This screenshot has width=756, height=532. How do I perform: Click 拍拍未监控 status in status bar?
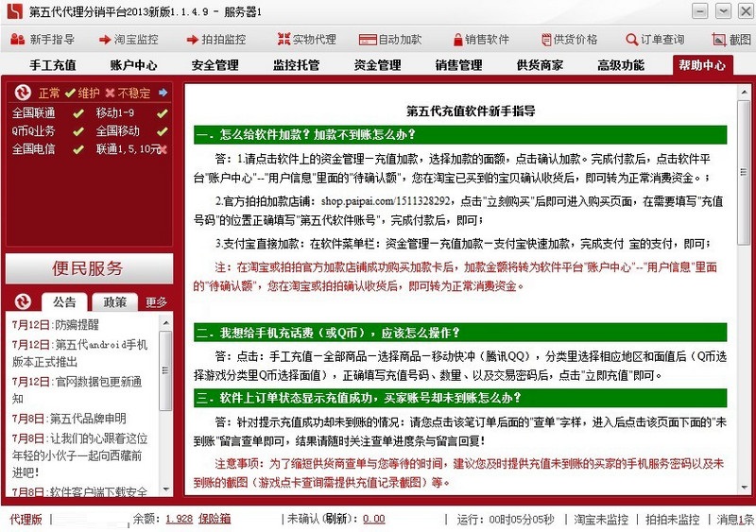[673, 520]
